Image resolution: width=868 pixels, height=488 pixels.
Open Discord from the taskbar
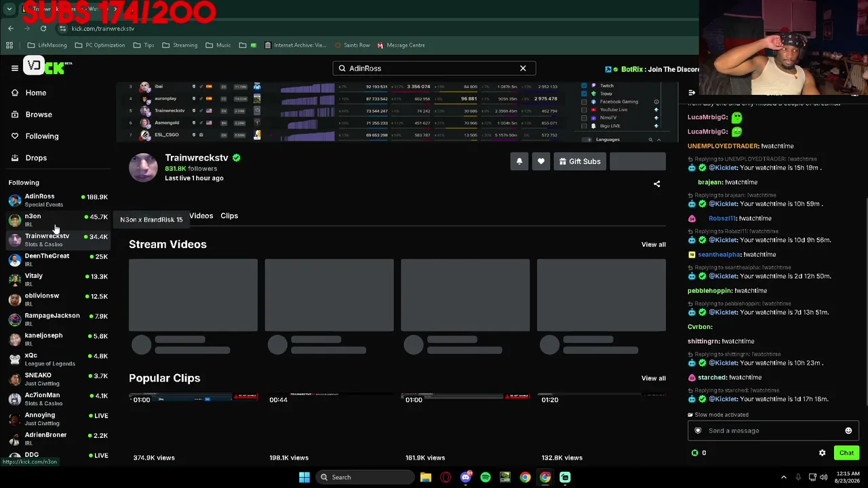pos(465,477)
